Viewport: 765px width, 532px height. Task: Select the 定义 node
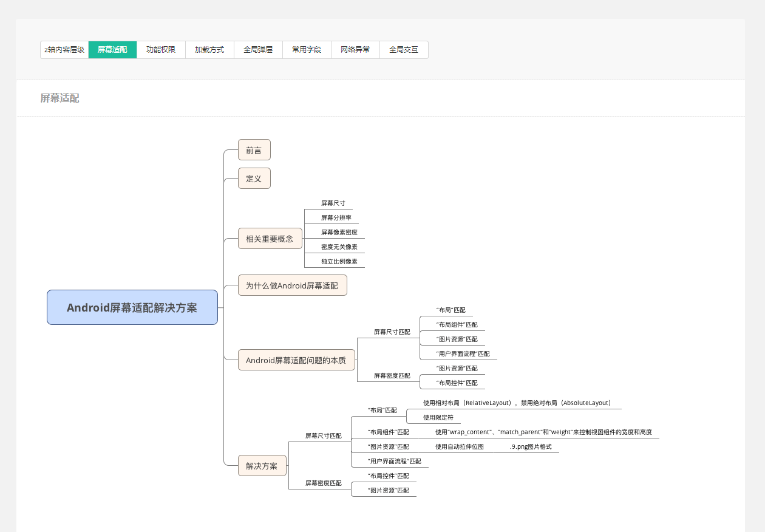(x=254, y=179)
